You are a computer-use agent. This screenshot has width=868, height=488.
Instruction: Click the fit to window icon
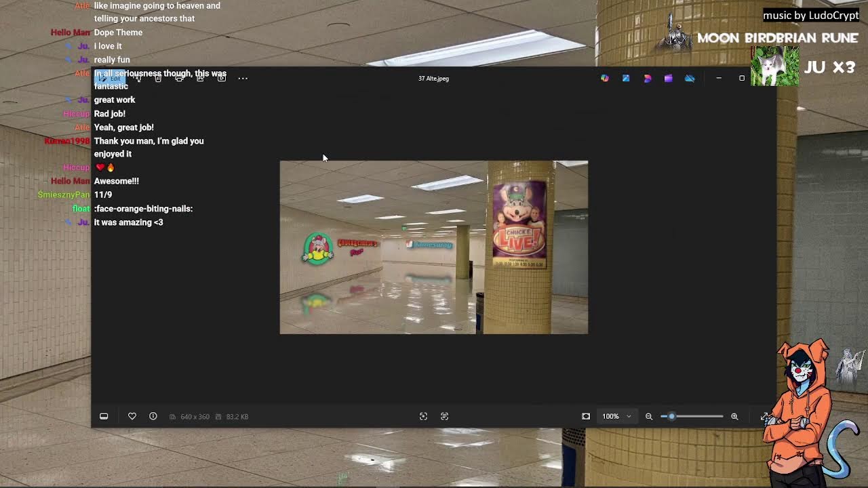coord(586,416)
